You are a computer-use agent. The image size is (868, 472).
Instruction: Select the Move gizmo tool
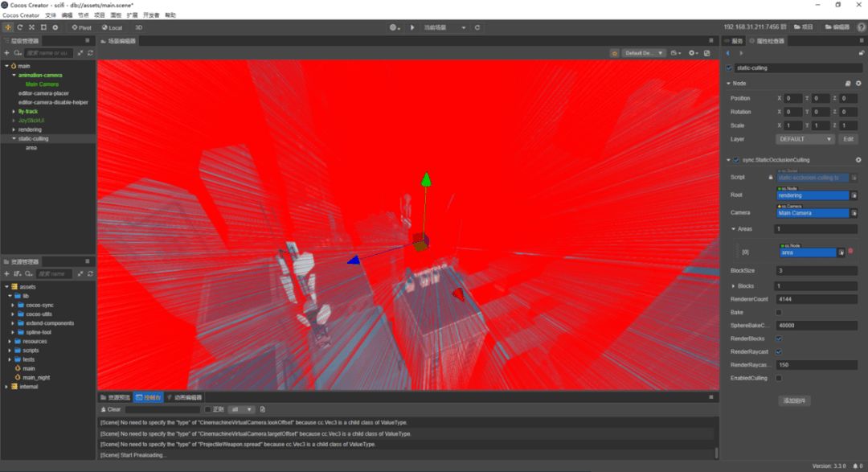(8, 27)
